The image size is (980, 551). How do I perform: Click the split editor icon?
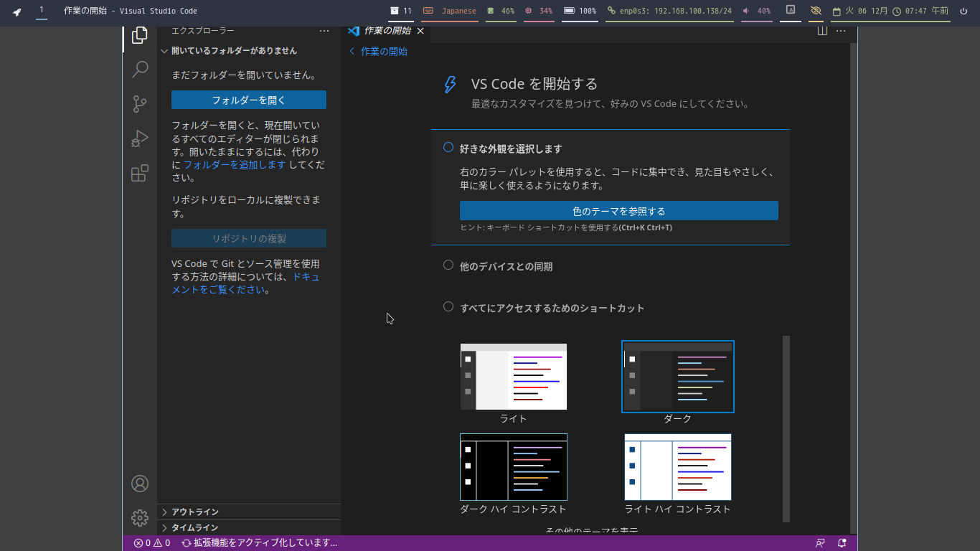click(x=822, y=31)
